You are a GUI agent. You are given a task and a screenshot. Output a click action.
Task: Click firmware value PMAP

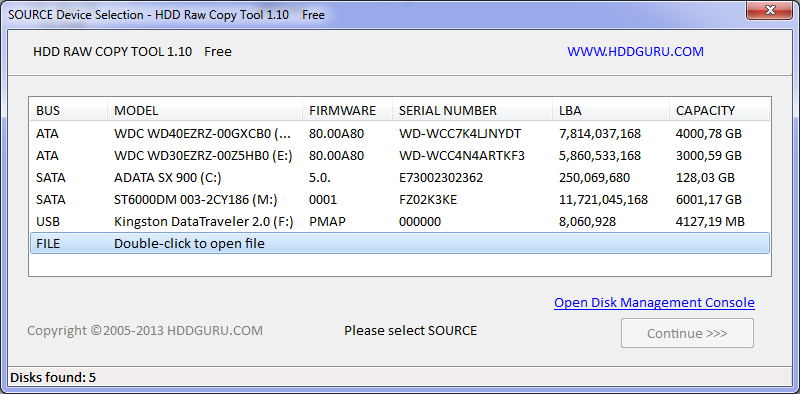pos(327,222)
